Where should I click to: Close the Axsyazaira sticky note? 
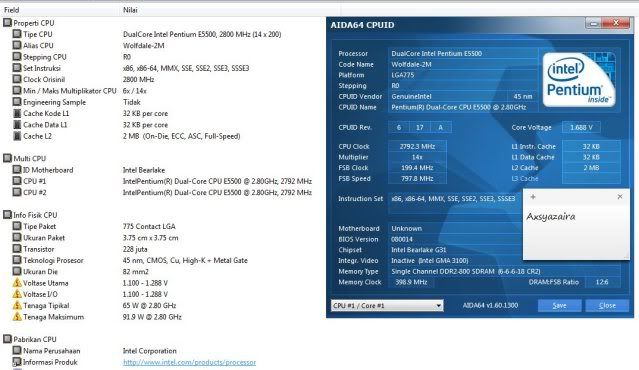pos(620,197)
